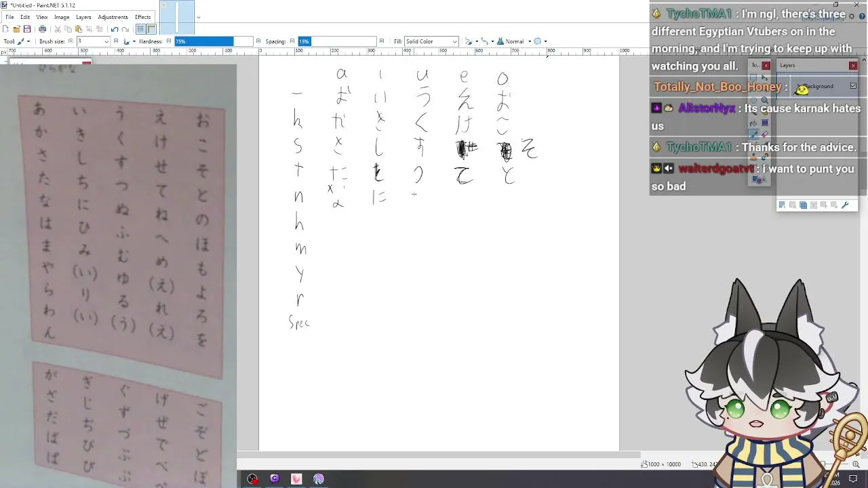The width and height of the screenshot is (868, 488).
Task: Click Duplicate Layer icon
Action: [803, 205]
